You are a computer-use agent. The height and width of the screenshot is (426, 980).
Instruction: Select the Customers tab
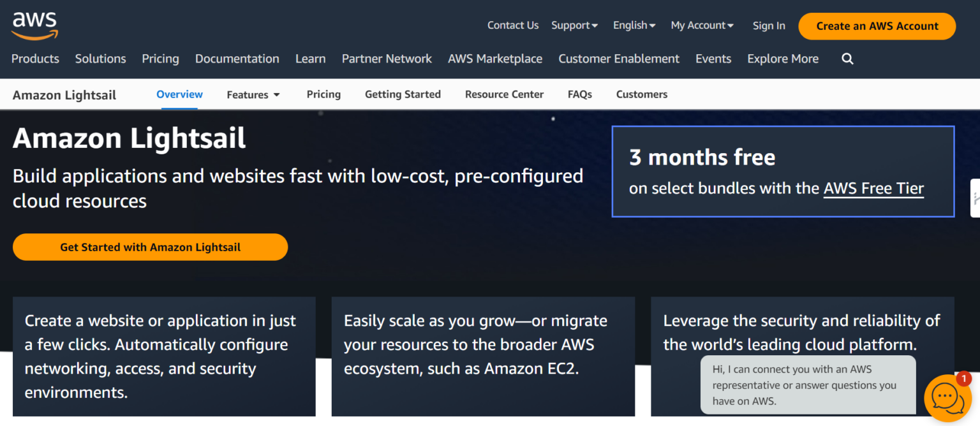(x=641, y=94)
